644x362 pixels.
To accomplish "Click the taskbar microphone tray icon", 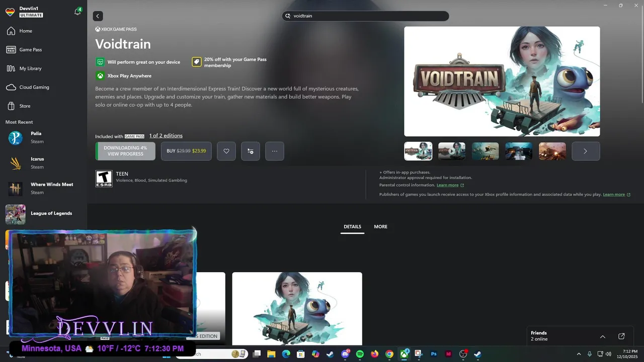I will (590, 354).
